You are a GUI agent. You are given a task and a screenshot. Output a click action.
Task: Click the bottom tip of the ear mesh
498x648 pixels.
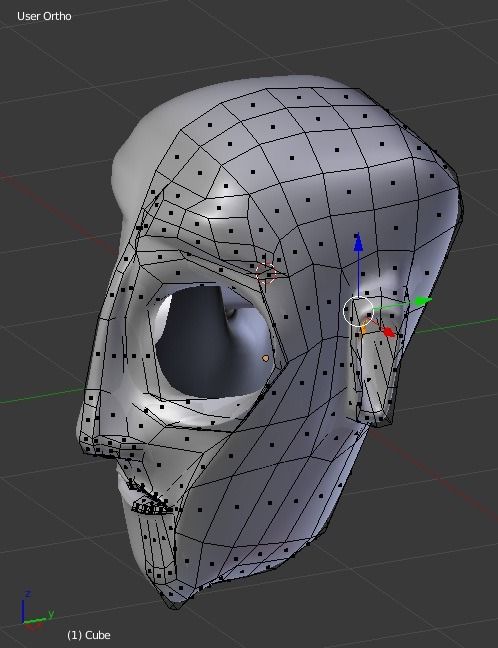[376, 418]
